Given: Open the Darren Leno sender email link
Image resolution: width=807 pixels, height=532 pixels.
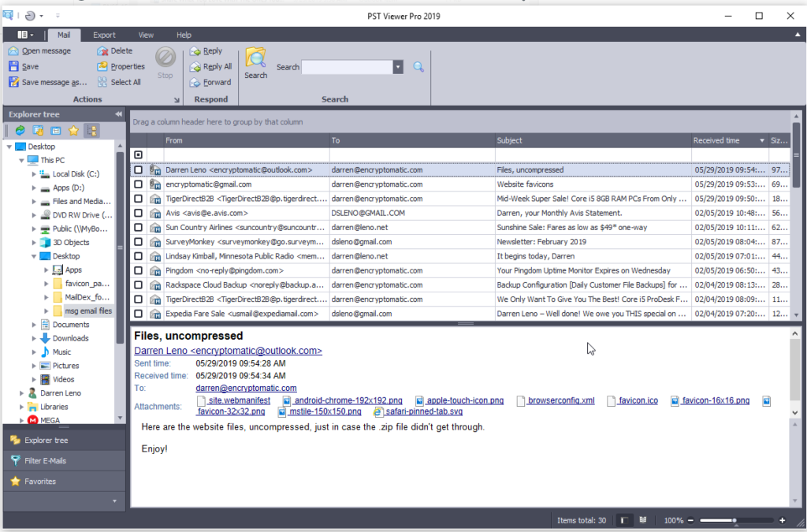Looking at the screenshot, I should (228, 351).
